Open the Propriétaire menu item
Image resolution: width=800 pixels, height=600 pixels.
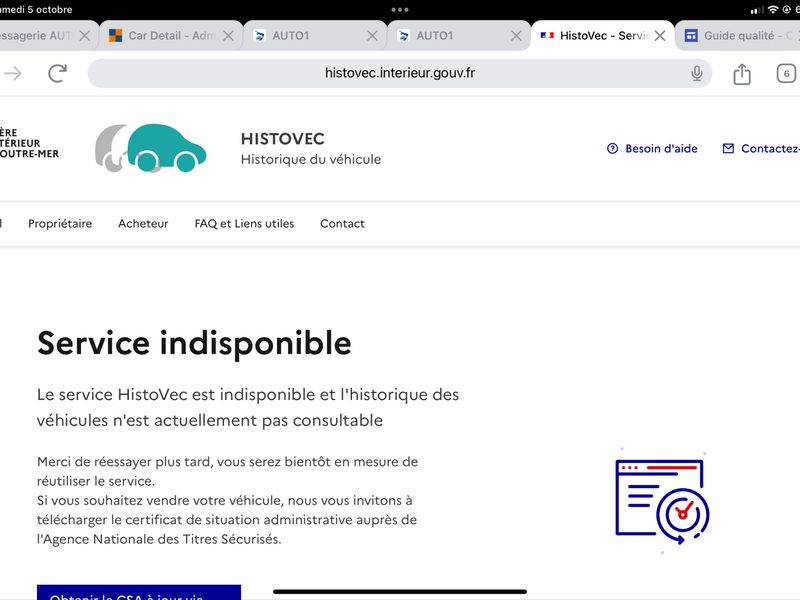(60, 223)
